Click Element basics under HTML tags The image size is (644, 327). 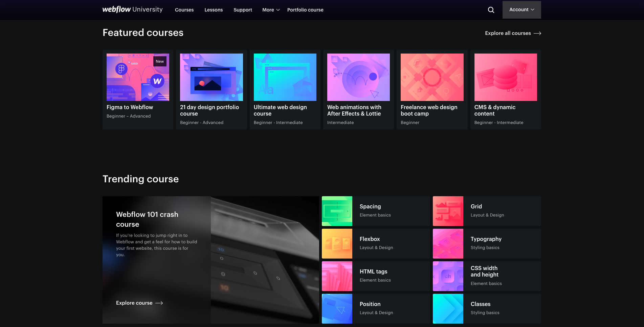[x=375, y=280]
